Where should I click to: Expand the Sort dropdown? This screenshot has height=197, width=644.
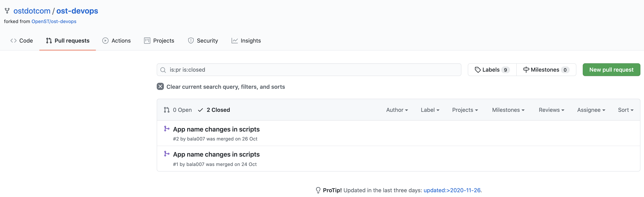625,110
